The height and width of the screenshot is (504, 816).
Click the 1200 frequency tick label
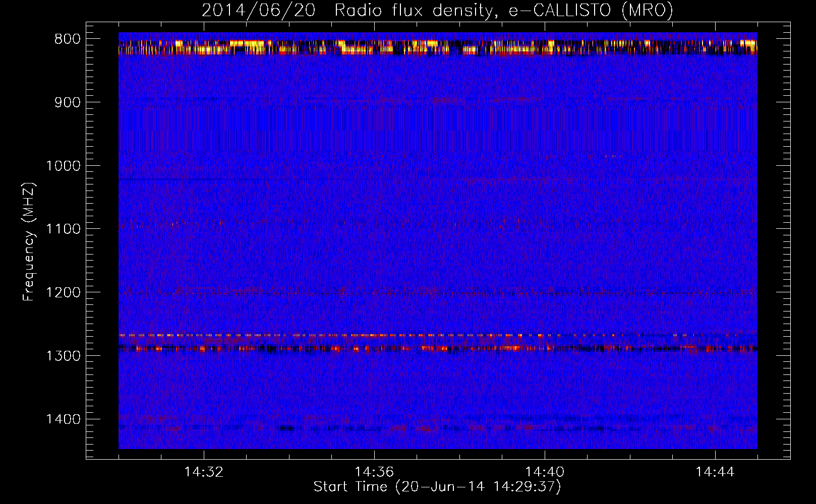pos(63,293)
